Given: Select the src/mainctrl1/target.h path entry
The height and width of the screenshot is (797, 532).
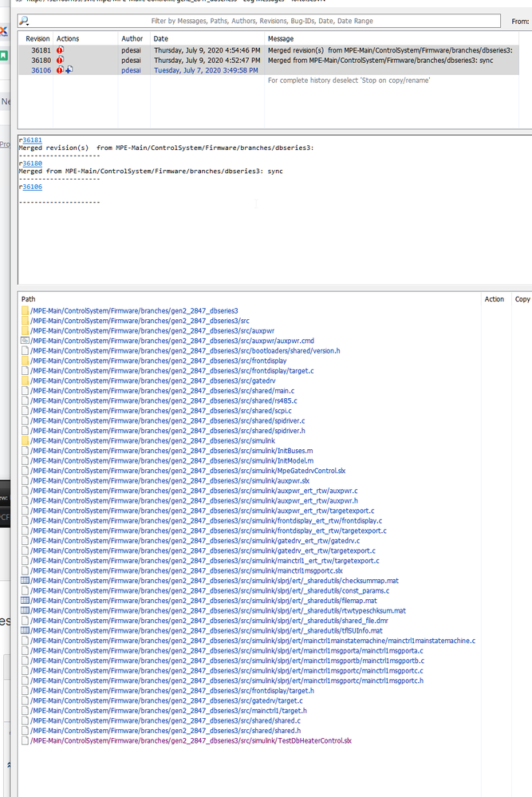Looking at the screenshot, I should pyautogui.click(x=169, y=711).
